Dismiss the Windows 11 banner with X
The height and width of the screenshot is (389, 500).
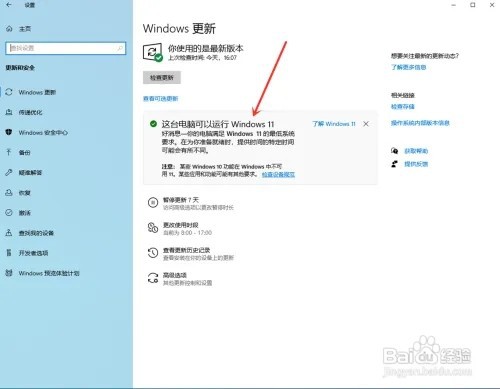(x=366, y=124)
